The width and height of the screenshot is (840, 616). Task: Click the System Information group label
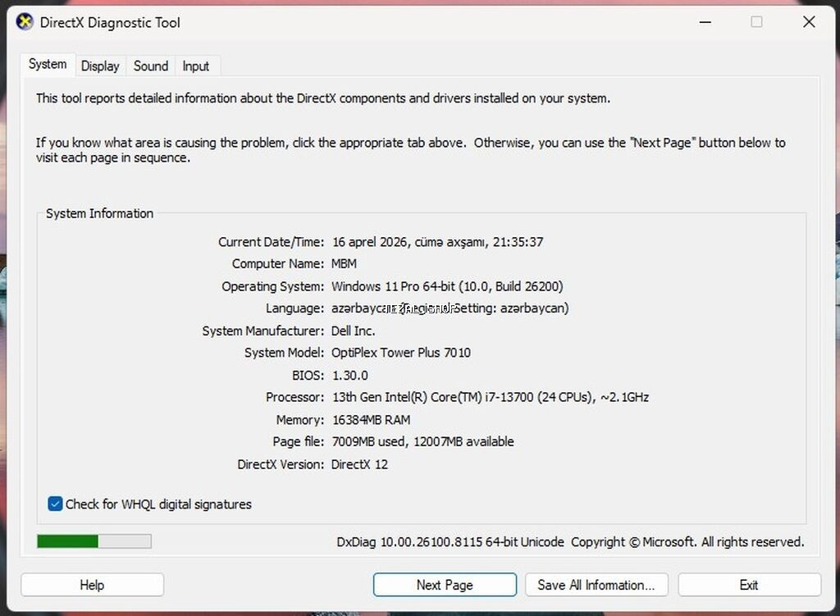pos(98,213)
